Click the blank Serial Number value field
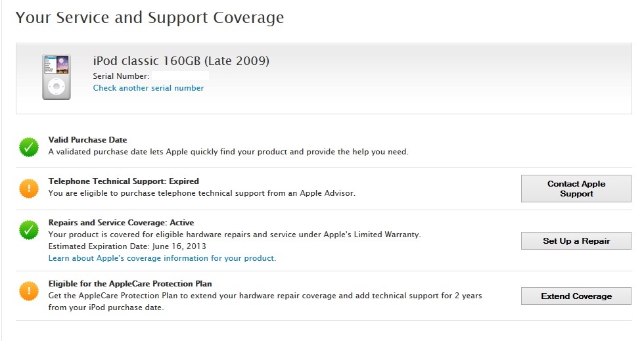 (180, 76)
